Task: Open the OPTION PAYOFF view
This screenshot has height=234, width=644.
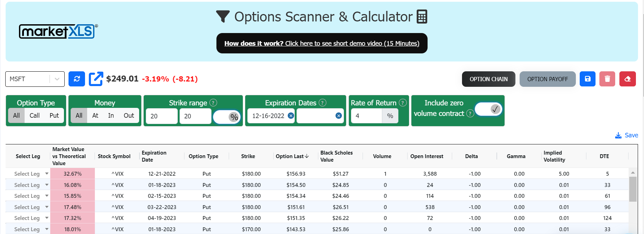Action: (547, 79)
